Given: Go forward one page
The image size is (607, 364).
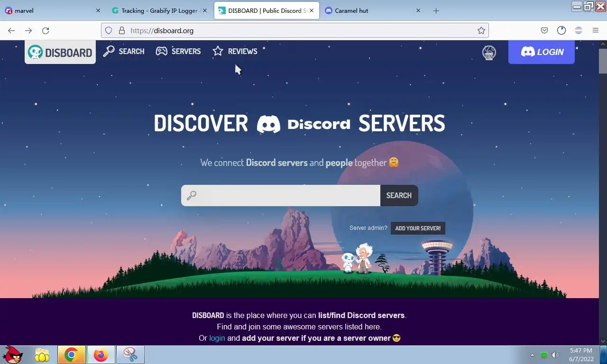Looking at the screenshot, I should click(x=28, y=30).
